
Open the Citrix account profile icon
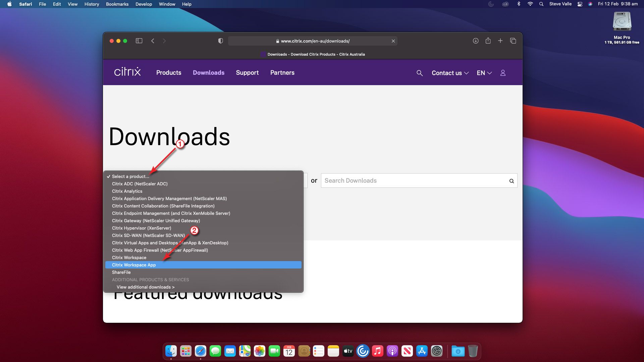click(503, 73)
